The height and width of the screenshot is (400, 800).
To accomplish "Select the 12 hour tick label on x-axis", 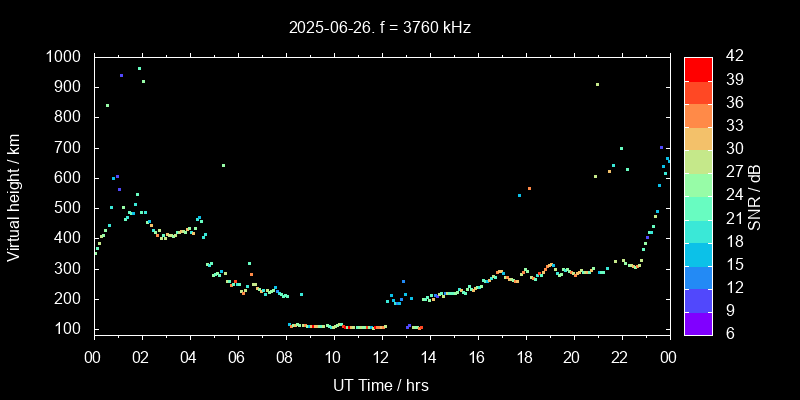I will 380,358.
